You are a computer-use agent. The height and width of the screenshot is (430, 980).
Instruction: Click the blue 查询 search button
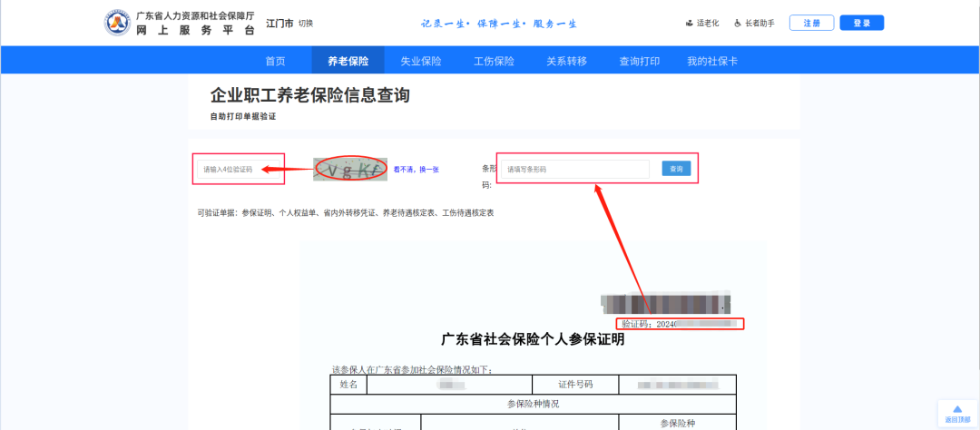(676, 169)
